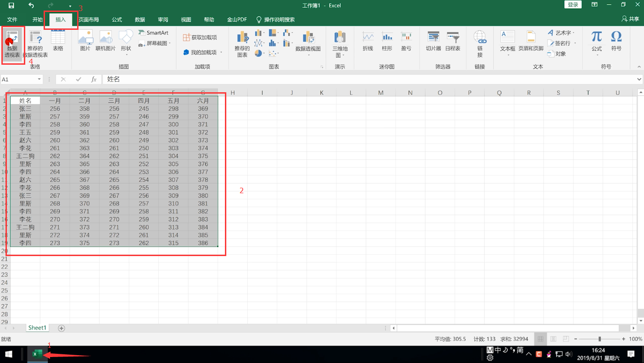
Task: Switch to the 开始 Home tab
Action: click(38, 19)
